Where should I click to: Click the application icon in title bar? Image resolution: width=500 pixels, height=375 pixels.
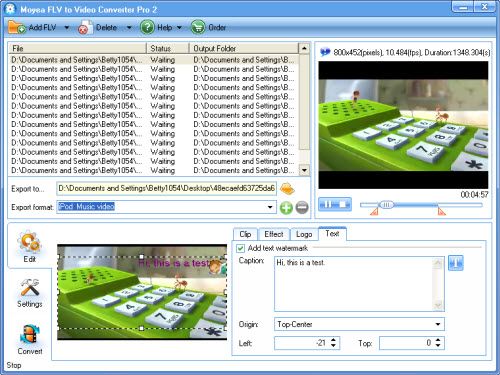[x=10, y=9]
